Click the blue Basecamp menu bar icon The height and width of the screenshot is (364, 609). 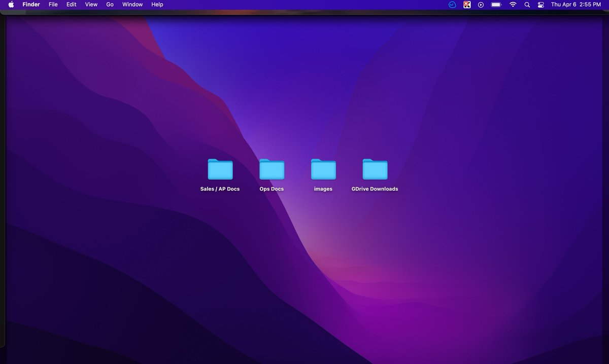click(x=452, y=5)
